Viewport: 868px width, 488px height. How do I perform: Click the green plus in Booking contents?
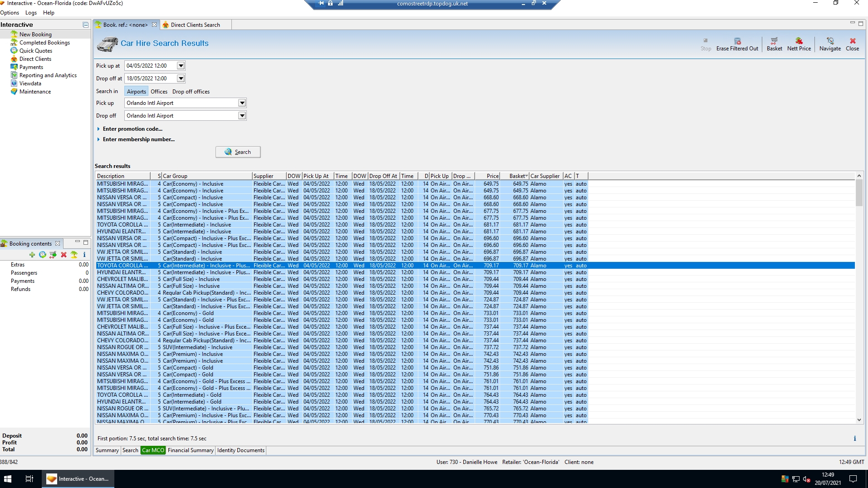[32, 255]
